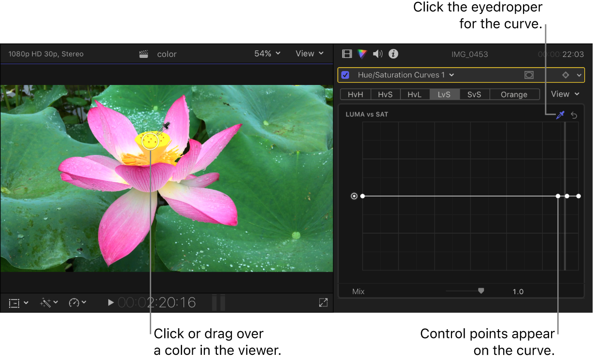Open the Video inspector filmstrip icon

pos(347,54)
